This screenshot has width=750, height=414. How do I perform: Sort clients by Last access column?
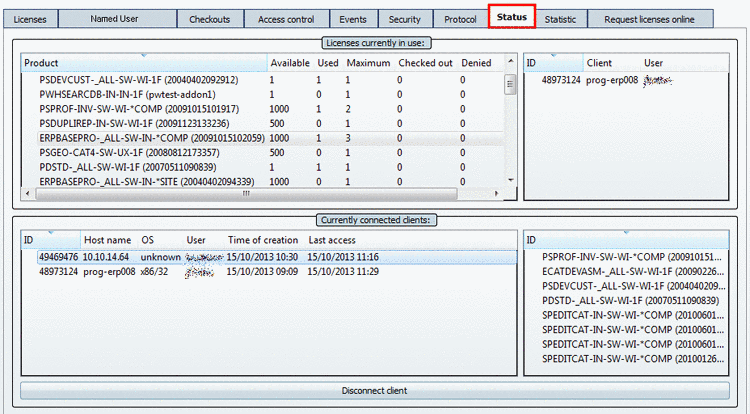tap(332, 240)
